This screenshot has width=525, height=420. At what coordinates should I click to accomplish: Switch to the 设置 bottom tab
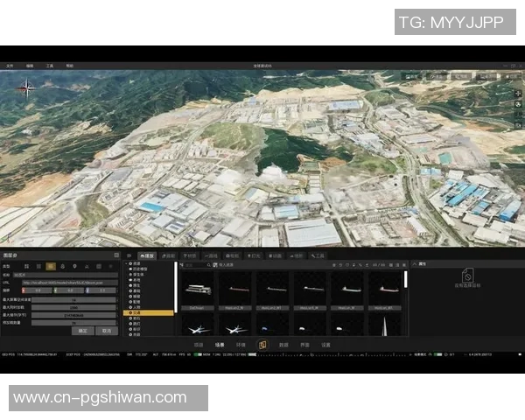coord(325,345)
